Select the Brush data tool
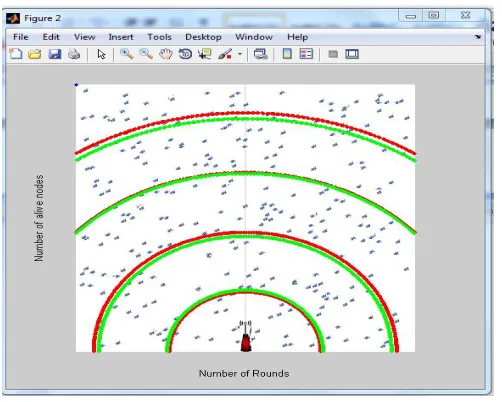 coord(225,54)
